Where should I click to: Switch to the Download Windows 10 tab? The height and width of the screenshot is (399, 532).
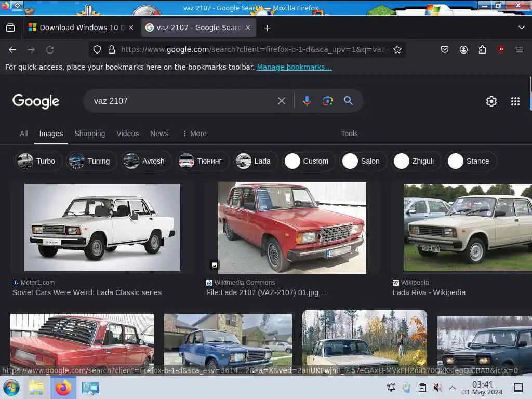pyautogui.click(x=82, y=28)
